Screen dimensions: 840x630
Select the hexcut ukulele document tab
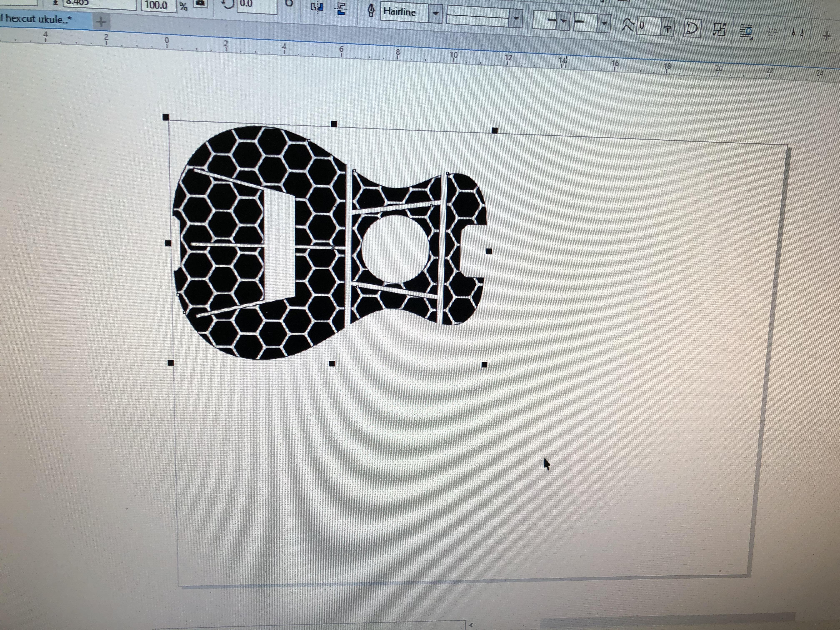click(38, 19)
